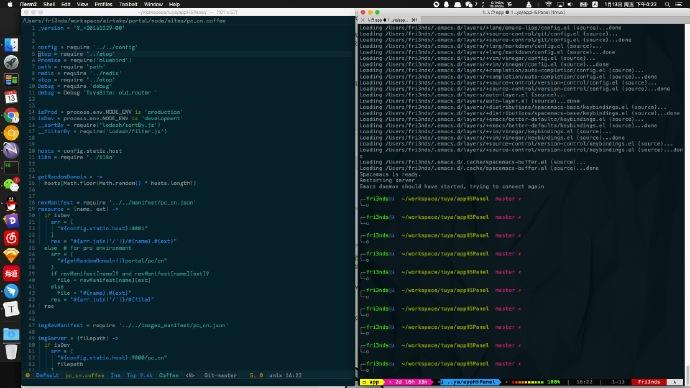Click the WeChat status icon in menu bar
This screenshot has height=388, width=690.
coord(468,4)
